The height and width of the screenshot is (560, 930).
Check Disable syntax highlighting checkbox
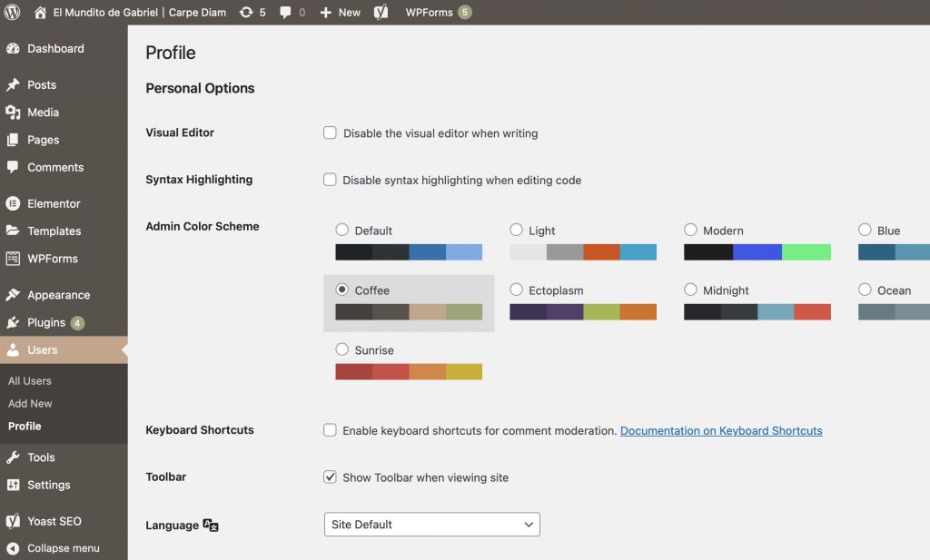[331, 180]
